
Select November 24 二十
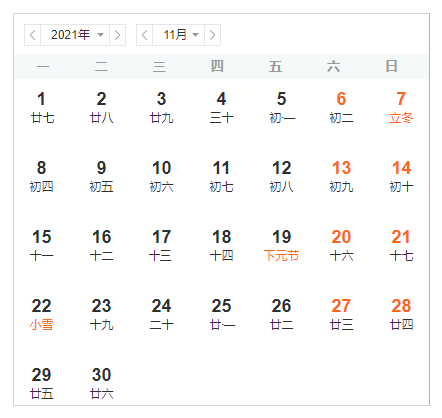coord(162,315)
